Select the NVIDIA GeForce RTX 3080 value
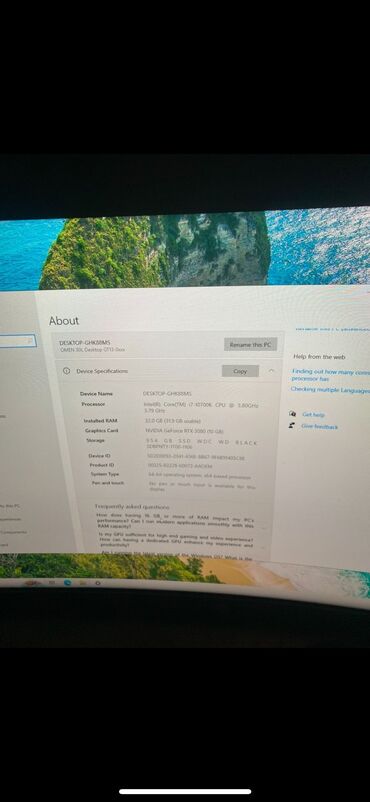This screenshot has height=802, width=370. [184, 431]
